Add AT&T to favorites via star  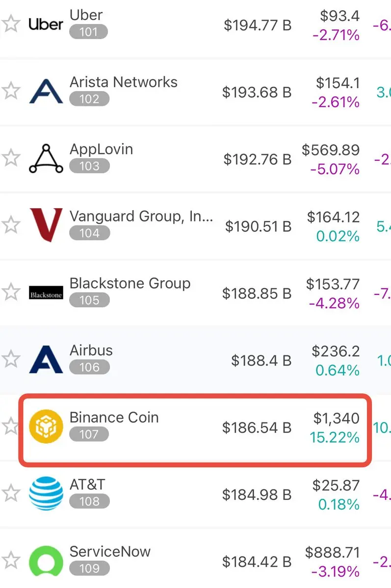[11, 494]
